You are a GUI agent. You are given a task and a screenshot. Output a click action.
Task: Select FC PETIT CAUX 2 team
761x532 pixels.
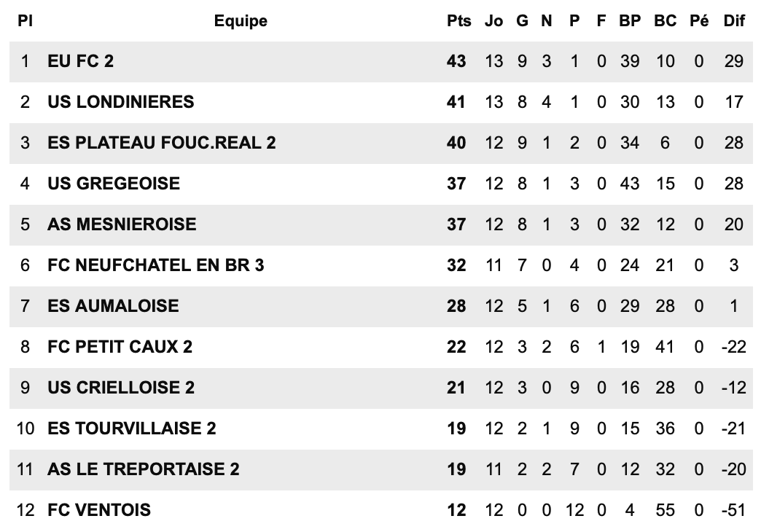[120, 346]
